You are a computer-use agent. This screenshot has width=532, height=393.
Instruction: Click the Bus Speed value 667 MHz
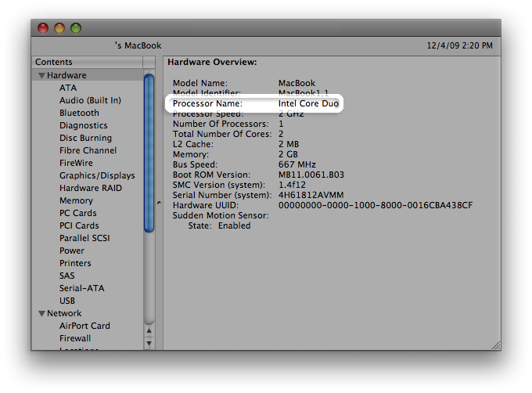click(x=297, y=164)
